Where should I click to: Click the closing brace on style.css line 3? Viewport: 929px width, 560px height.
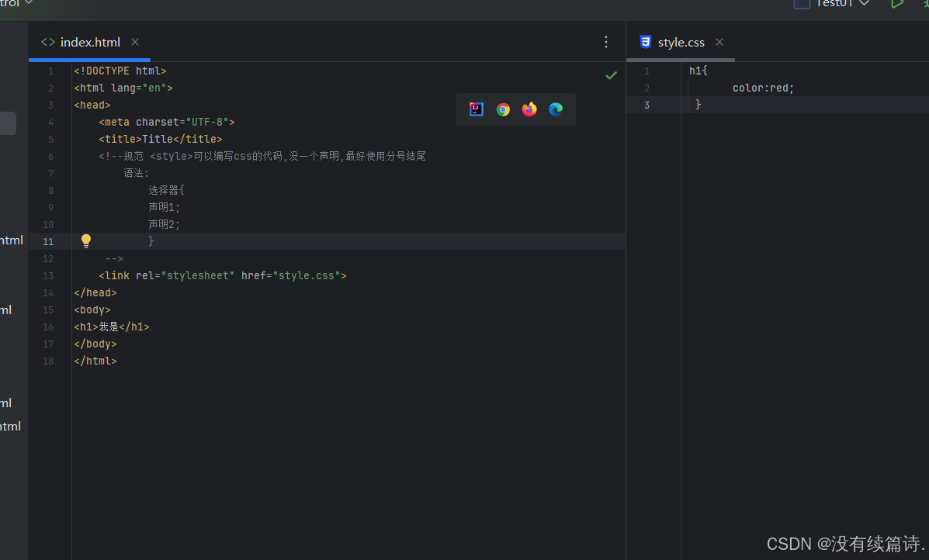click(x=698, y=105)
